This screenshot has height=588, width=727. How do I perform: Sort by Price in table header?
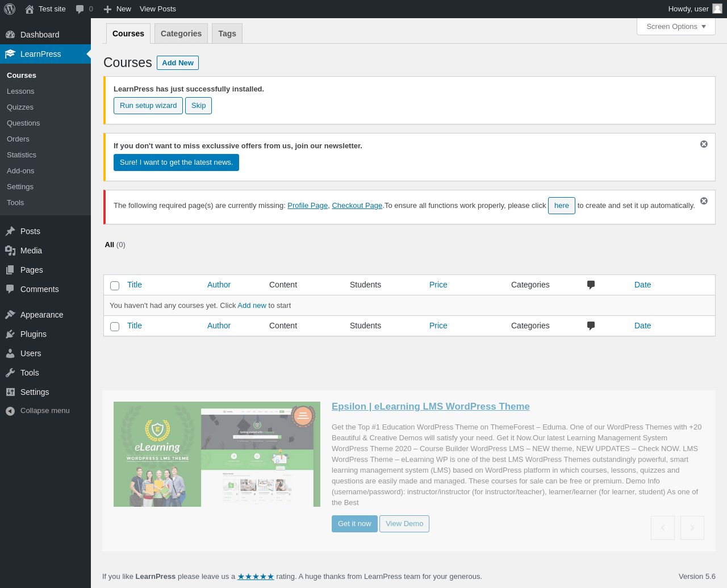438,285
